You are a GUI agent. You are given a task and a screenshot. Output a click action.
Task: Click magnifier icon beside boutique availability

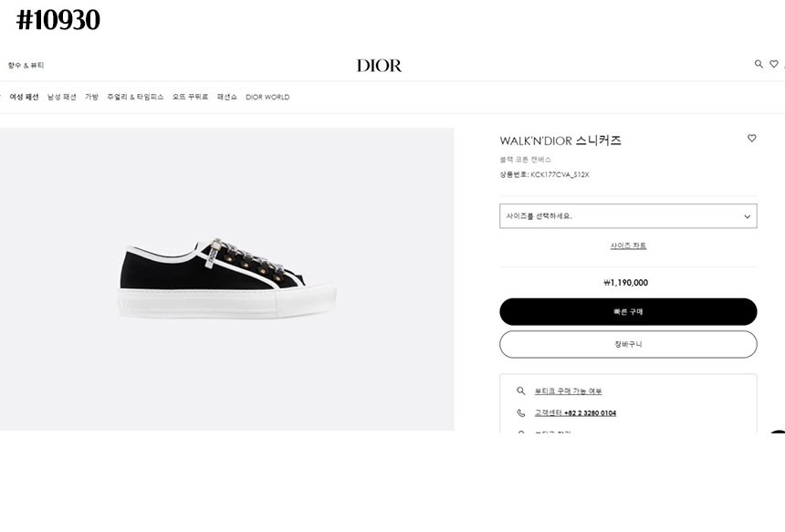[521, 391]
